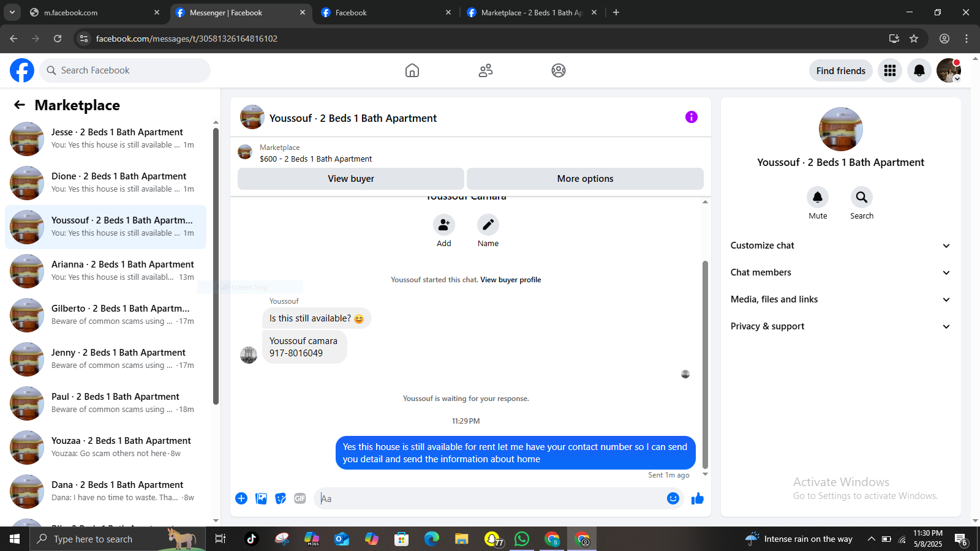Switch to the Messenger | Facebook tab
The width and height of the screenshot is (980, 551).
point(241,12)
